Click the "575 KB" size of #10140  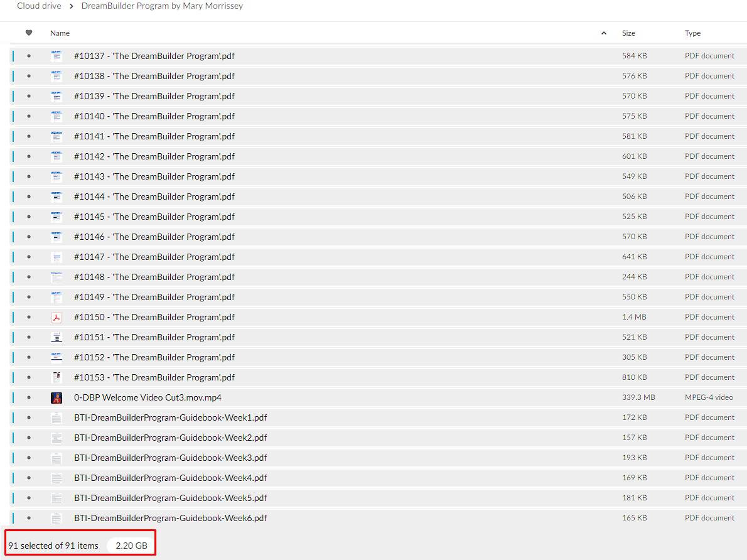click(635, 116)
